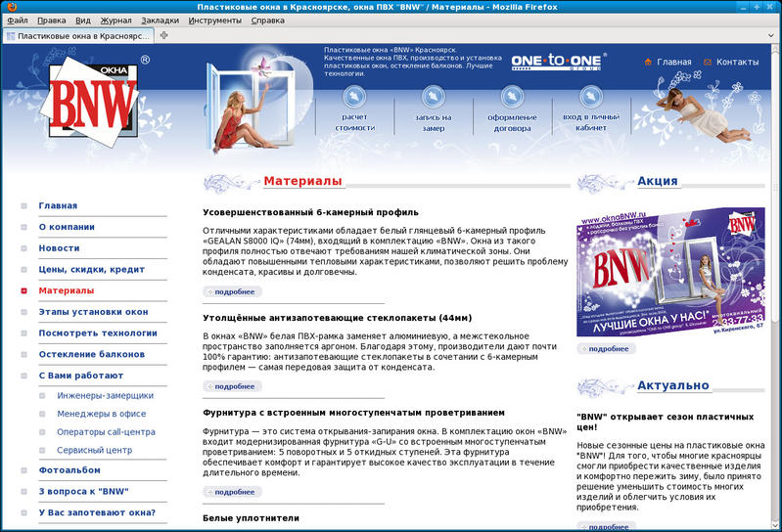Viewport: 782px width, 532px height.
Task: Click the heading 'Усовершенствованный 6-камерный профиль'
Action: click(x=310, y=212)
